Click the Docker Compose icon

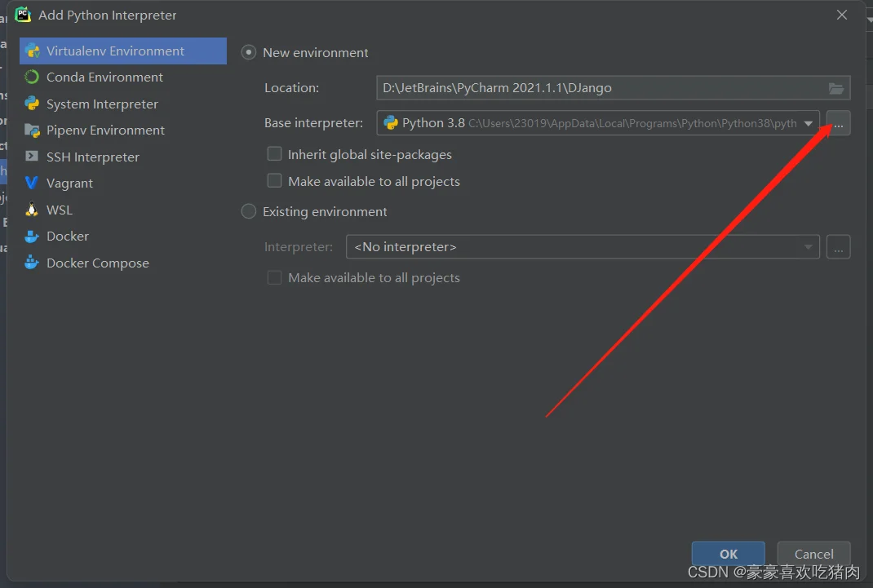32,262
